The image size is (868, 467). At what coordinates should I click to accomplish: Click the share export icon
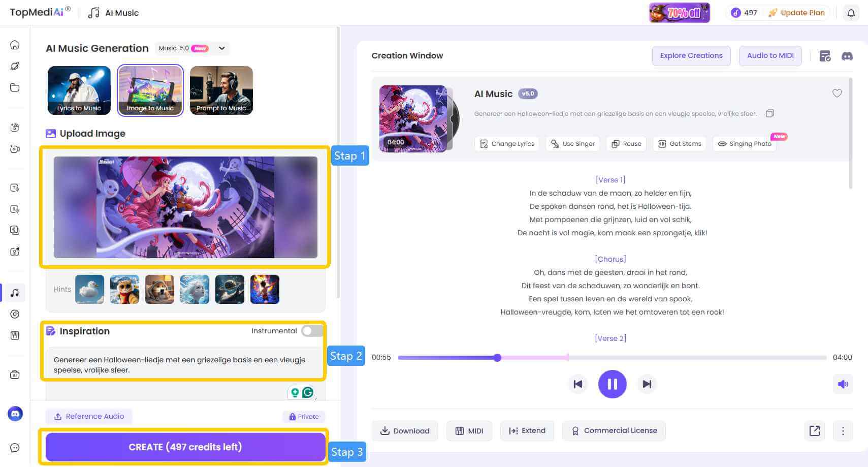click(x=814, y=431)
